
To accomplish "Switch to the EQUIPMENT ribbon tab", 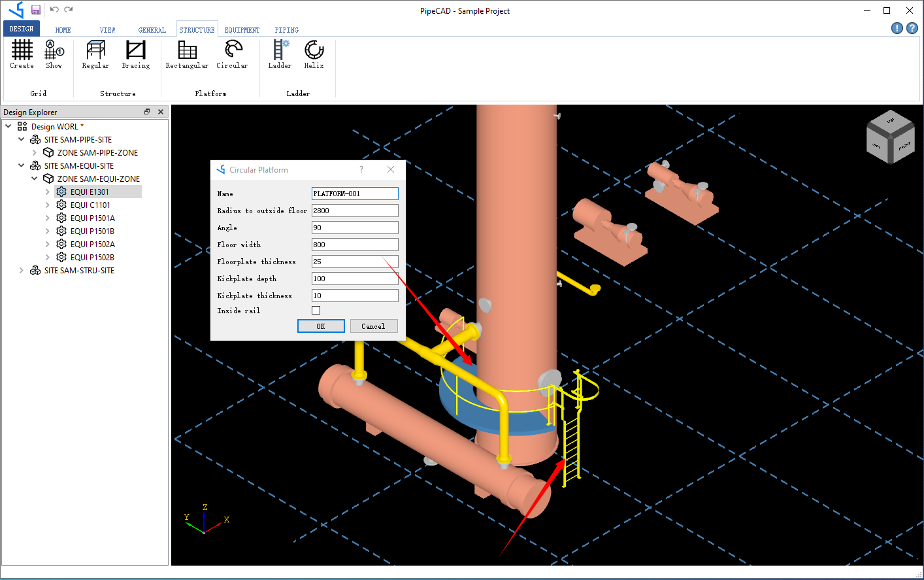I will point(242,30).
